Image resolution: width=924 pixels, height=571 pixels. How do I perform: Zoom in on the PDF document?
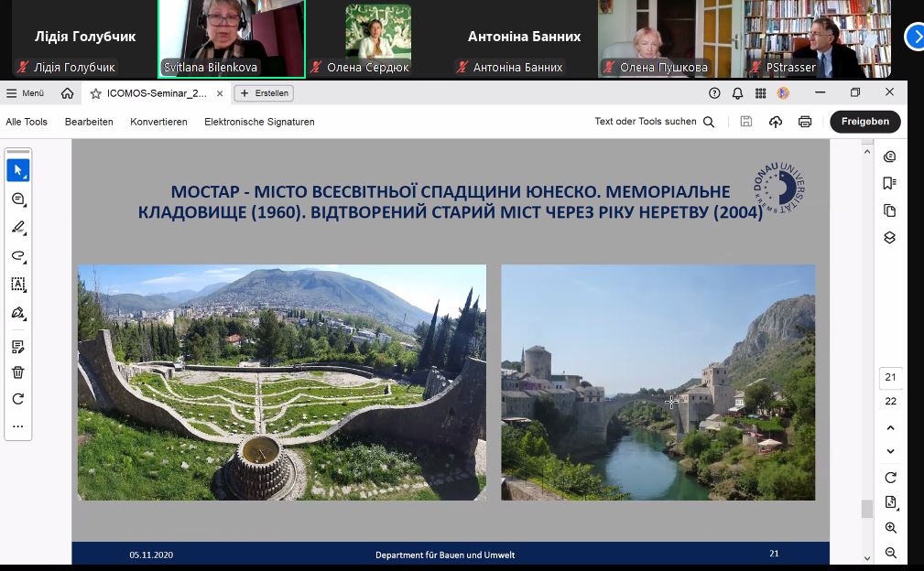click(x=889, y=528)
